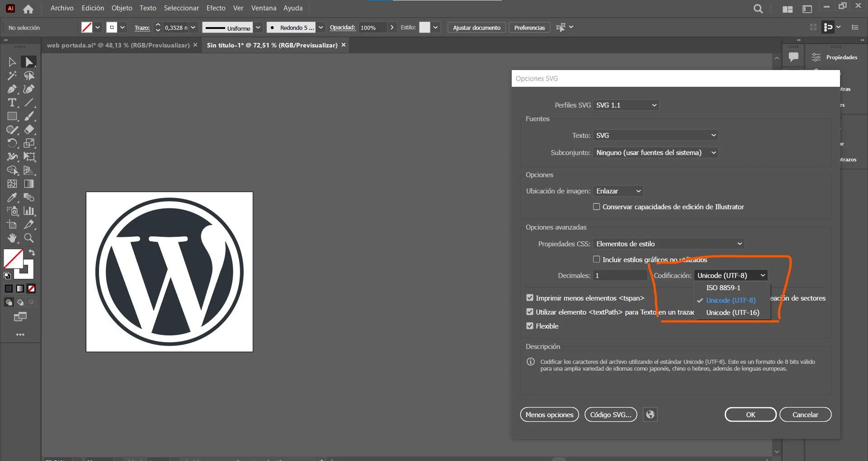
Task: Select the Eyedropper tool
Action: 12,198
